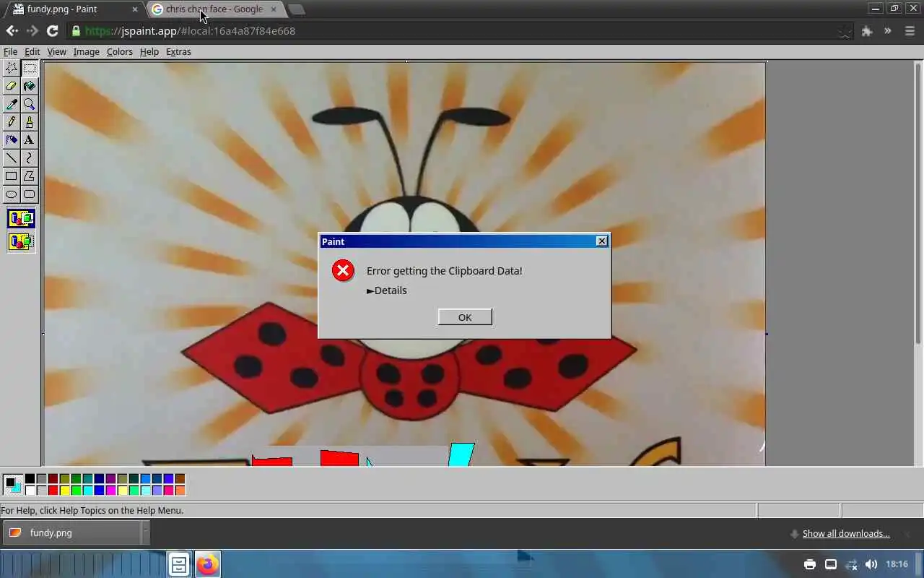Open the browser extensions puzzle icon
The width and height of the screenshot is (924, 578).
867,31
